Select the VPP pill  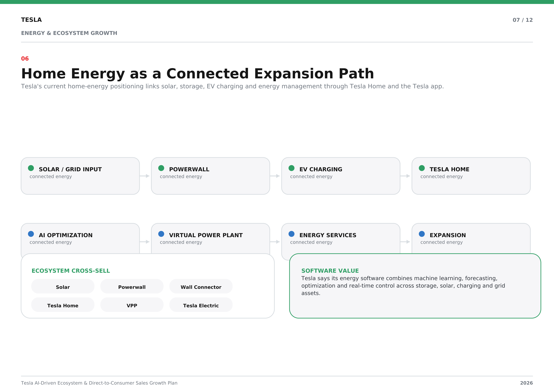pyautogui.click(x=132, y=305)
